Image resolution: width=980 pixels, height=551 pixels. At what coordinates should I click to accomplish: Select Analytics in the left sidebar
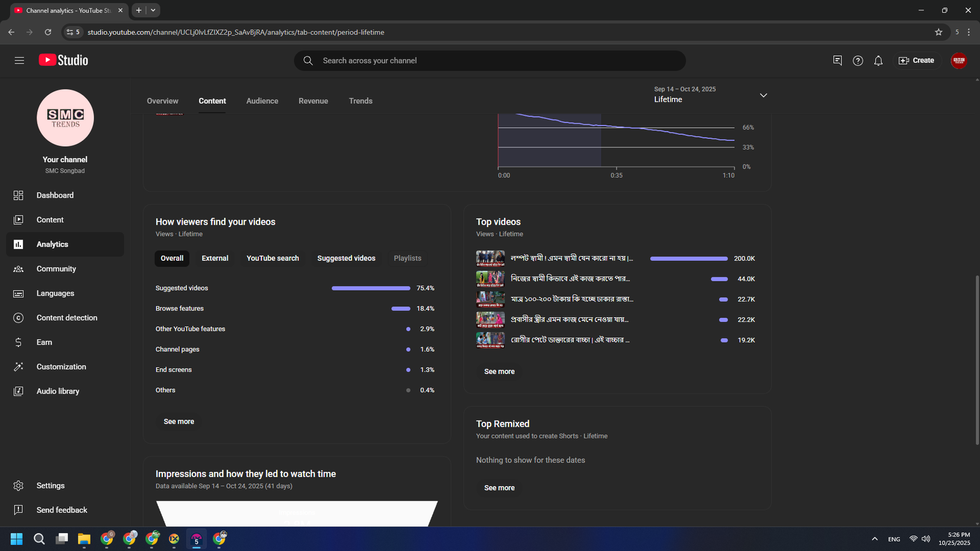click(x=65, y=244)
